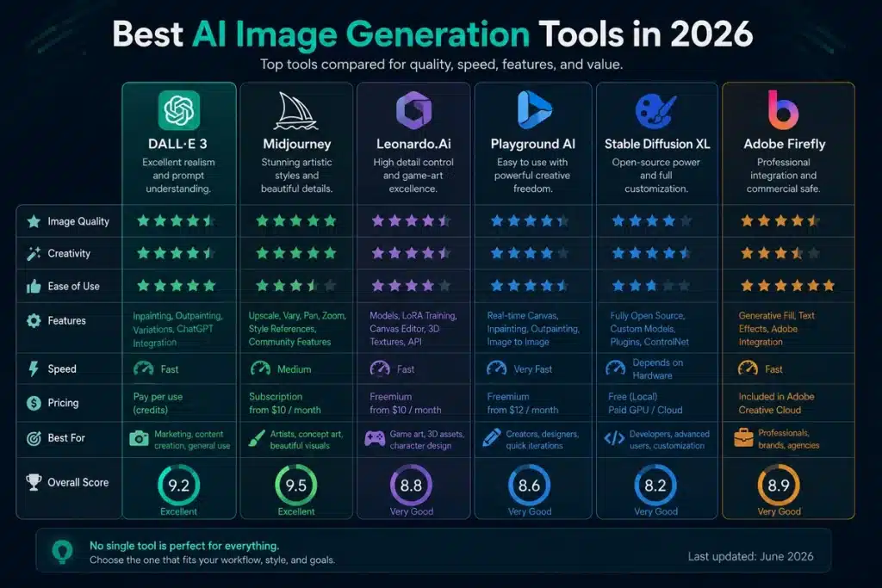Click Stable Diffusion XL's 8.2 score circle
The width and height of the screenshot is (882, 588).
tap(655, 486)
